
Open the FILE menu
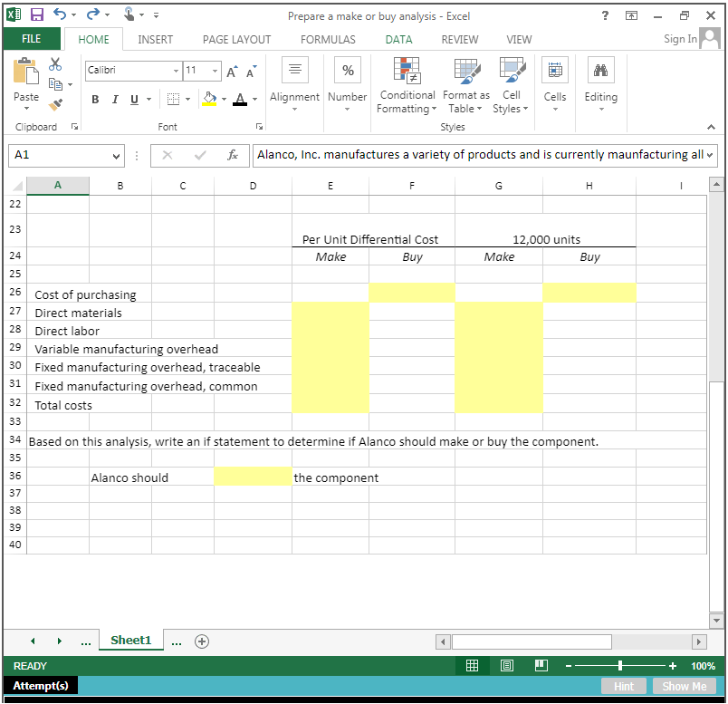[32, 39]
